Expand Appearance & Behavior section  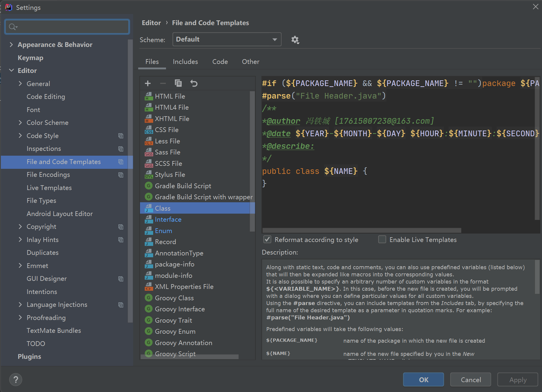pos(11,45)
